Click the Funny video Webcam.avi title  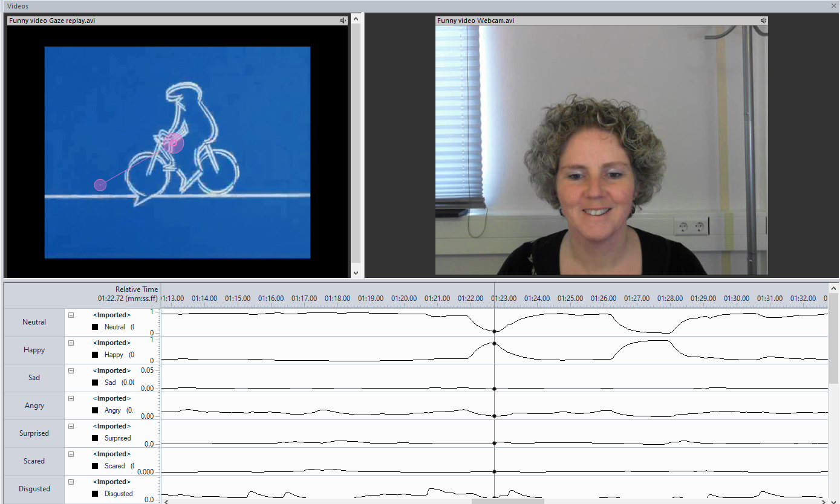[x=476, y=21]
